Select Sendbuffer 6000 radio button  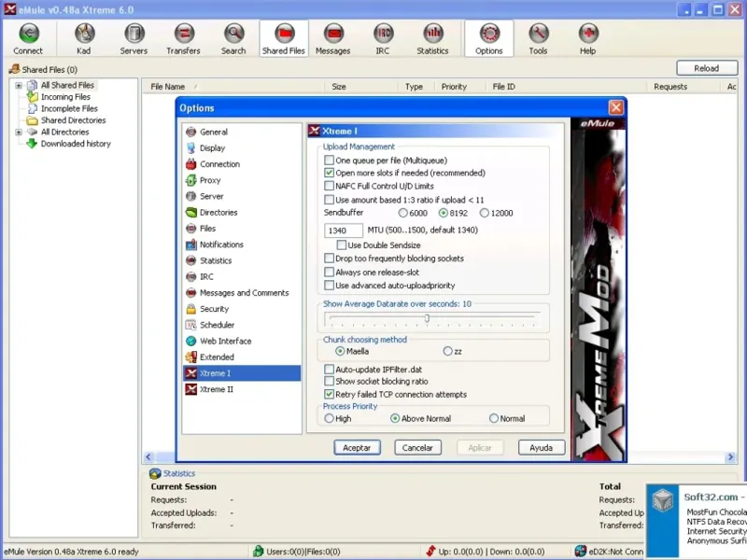pyautogui.click(x=403, y=213)
